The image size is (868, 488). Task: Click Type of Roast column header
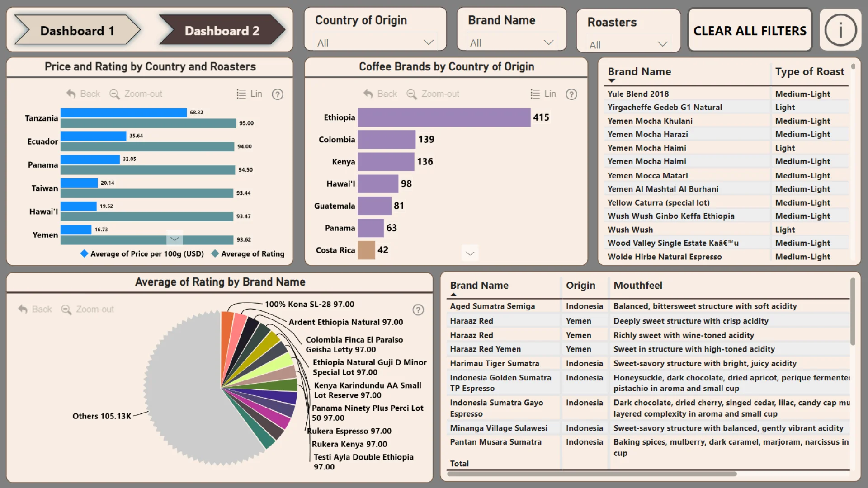click(x=810, y=71)
